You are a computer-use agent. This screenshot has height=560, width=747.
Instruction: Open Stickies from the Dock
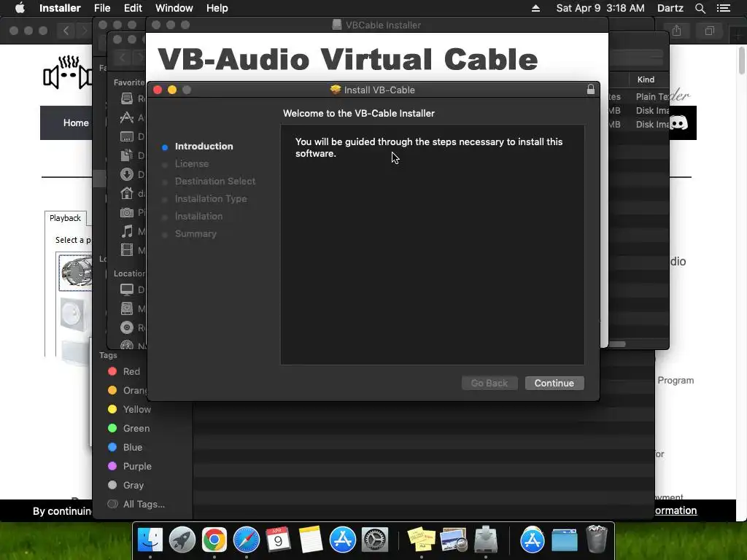pyautogui.click(x=422, y=540)
